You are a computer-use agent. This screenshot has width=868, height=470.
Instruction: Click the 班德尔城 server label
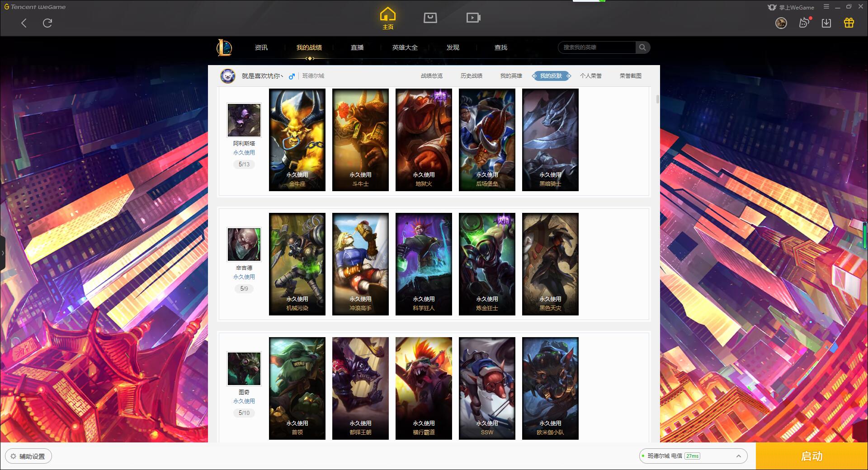tap(313, 76)
